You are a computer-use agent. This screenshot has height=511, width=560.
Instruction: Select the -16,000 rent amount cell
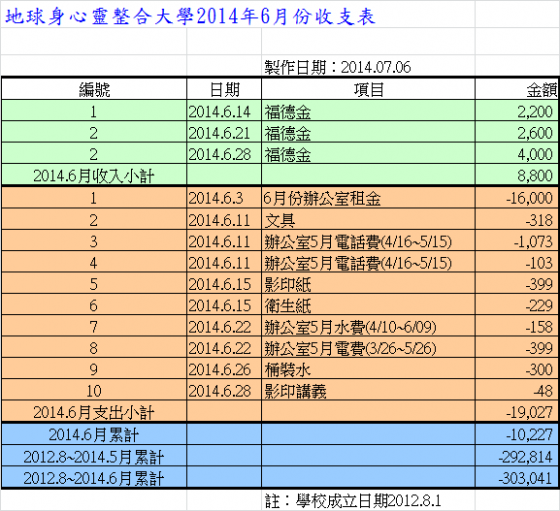click(x=517, y=197)
